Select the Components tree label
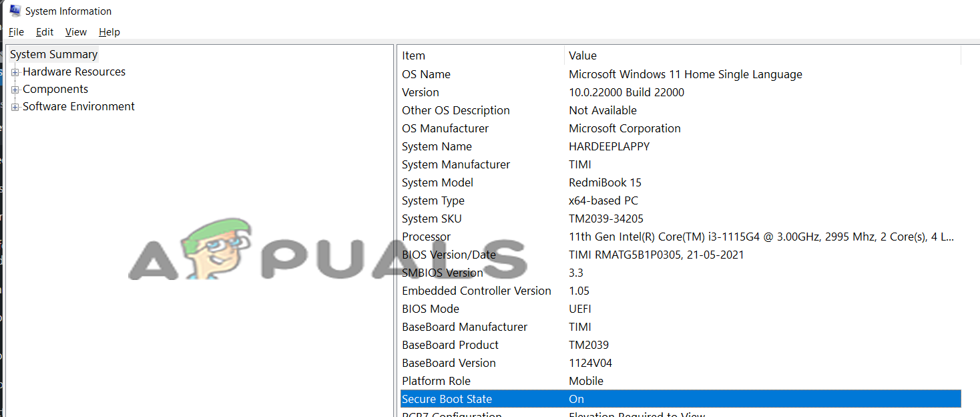 pos(55,89)
